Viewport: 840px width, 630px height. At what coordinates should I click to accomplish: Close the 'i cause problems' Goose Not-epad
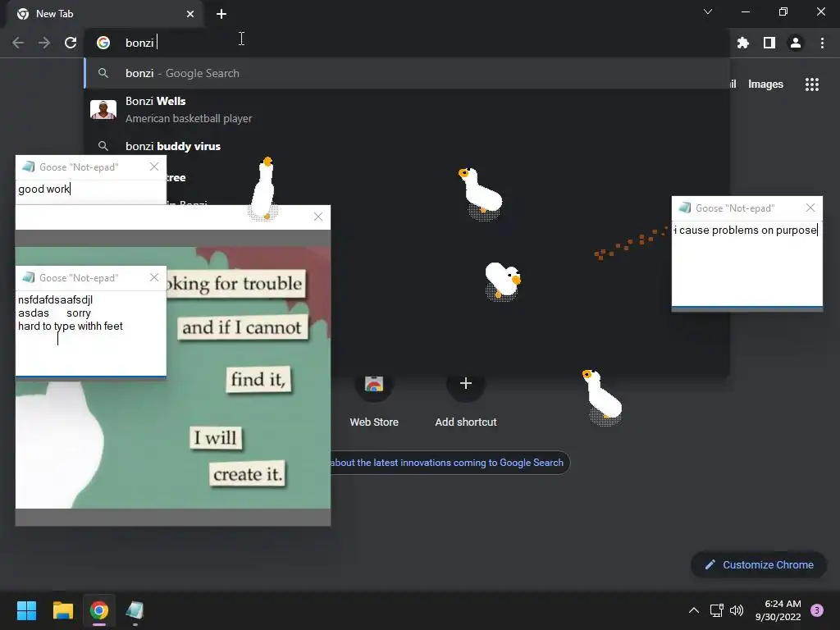pos(810,208)
